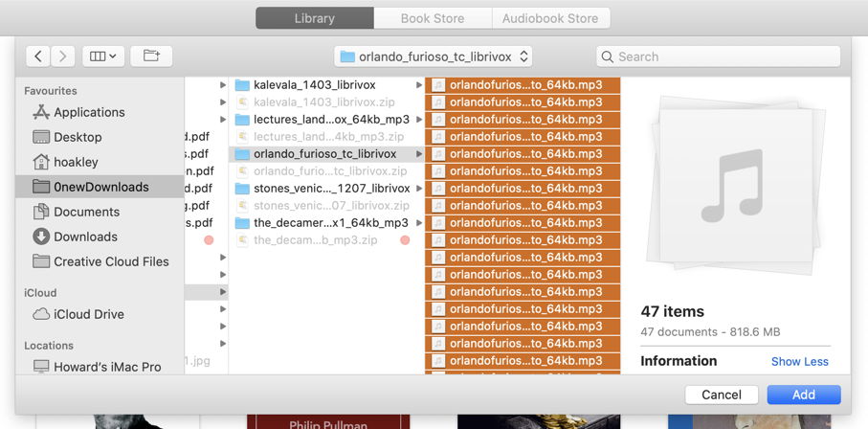Open Downloads in the sidebar
The image size is (868, 429).
[100, 237]
